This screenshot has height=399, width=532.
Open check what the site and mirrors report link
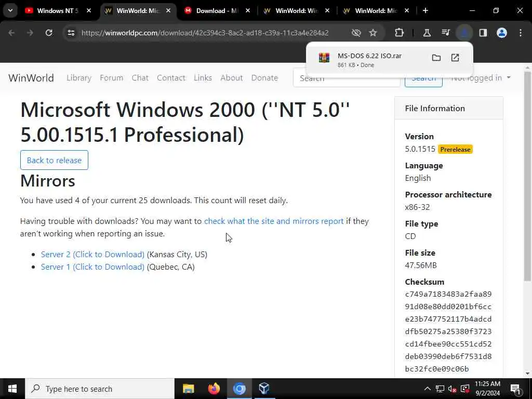point(274,221)
